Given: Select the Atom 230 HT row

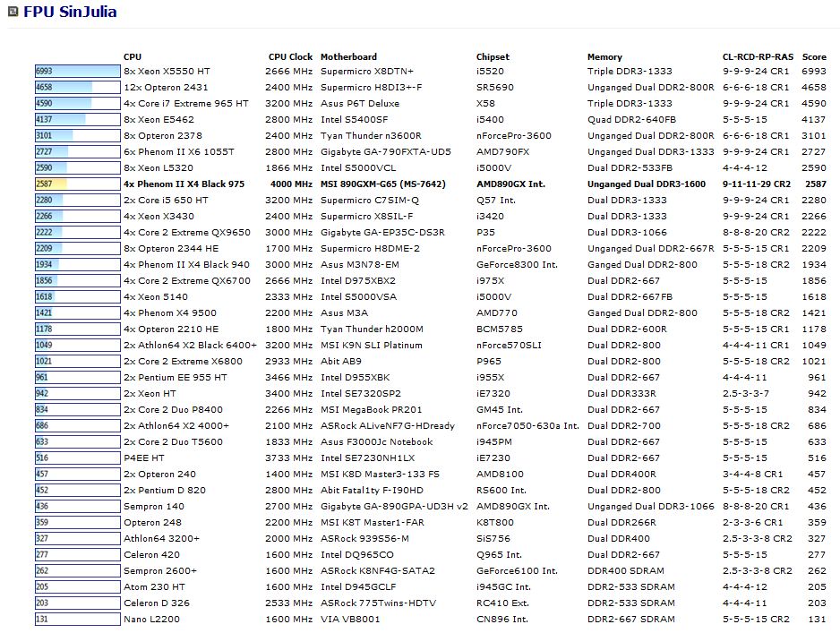Looking at the screenshot, I should [x=154, y=586].
